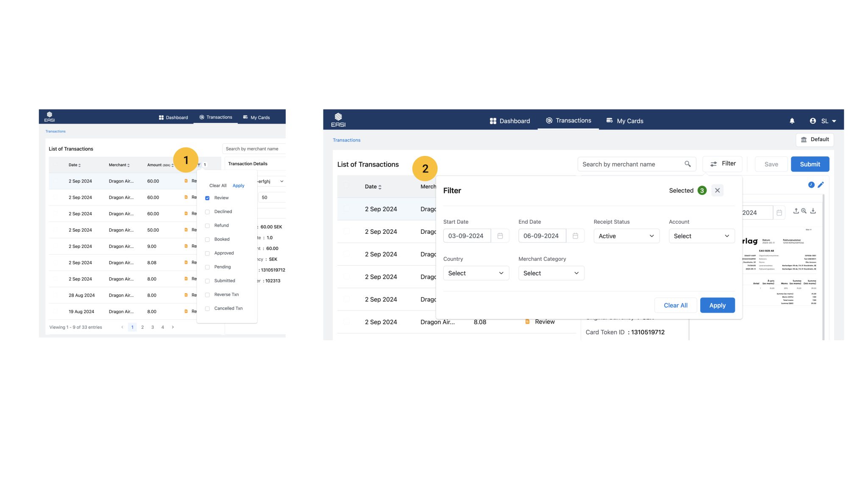
Task: Open the Start Date calendar picker
Action: coord(500,236)
